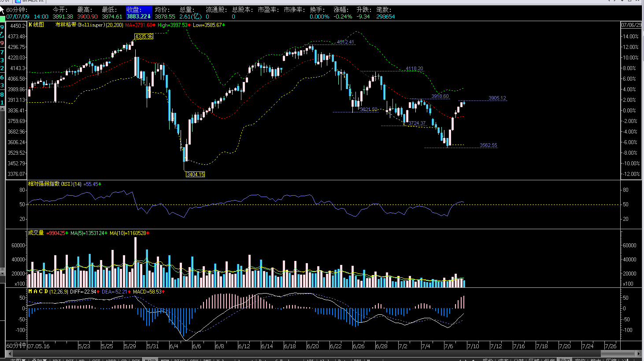The height and width of the screenshot is (361, 644).
Task: Click the 涨幅 value -0.24%
Action: [343, 17]
